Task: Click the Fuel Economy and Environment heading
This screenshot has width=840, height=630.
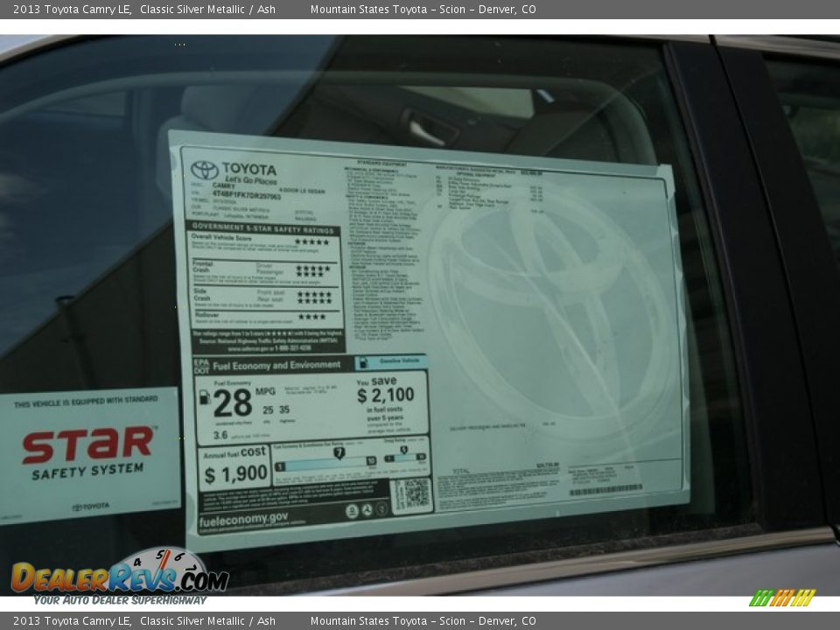Action: coord(276,366)
